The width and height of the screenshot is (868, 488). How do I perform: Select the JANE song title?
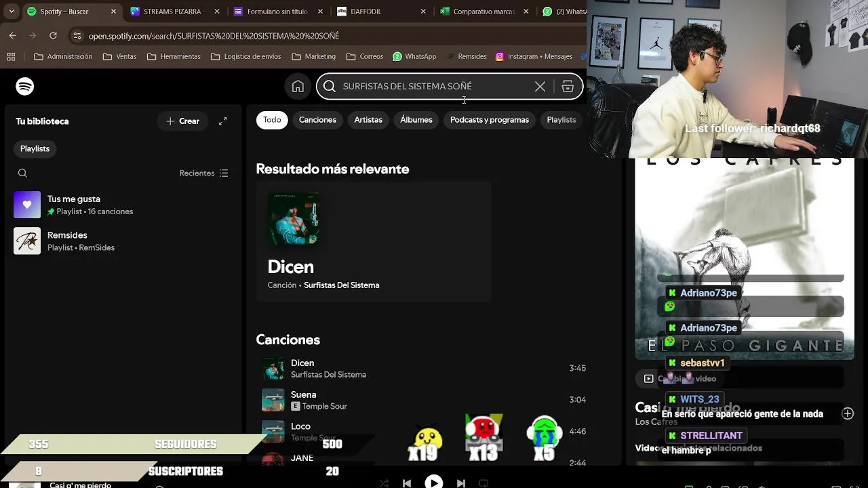302,458
